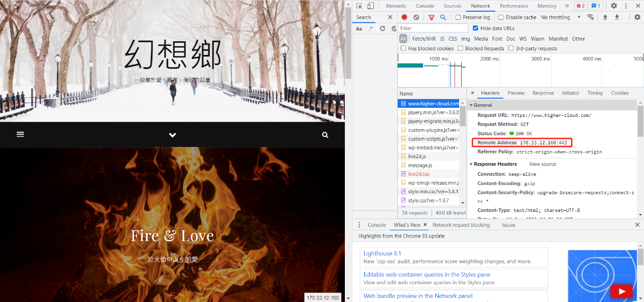Open the Lighthouse 8.1 link
The image size is (644, 302).
pyautogui.click(x=382, y=253)
